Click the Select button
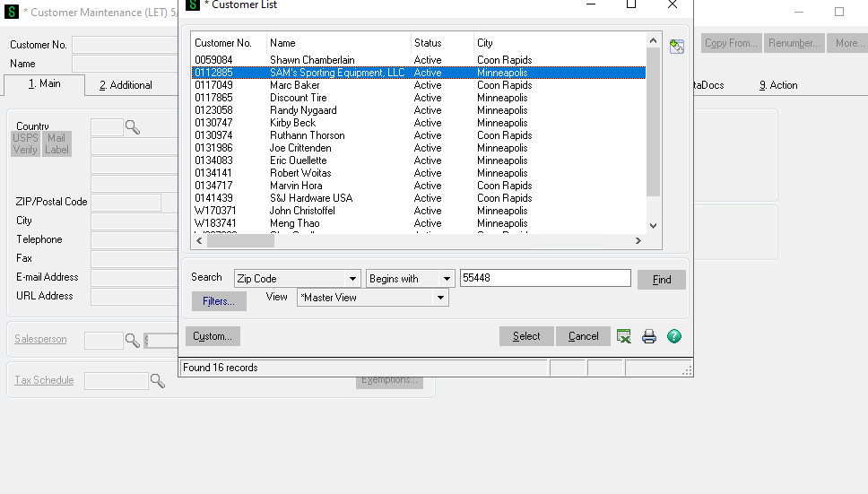Screen dimensions: 868x494 (x=526, y=336)
